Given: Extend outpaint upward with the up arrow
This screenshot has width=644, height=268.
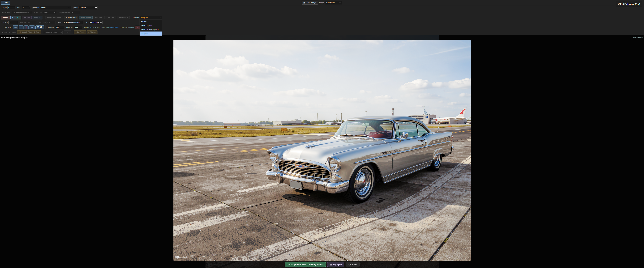Looking at the screenshot, I should [x=21, y=27].
